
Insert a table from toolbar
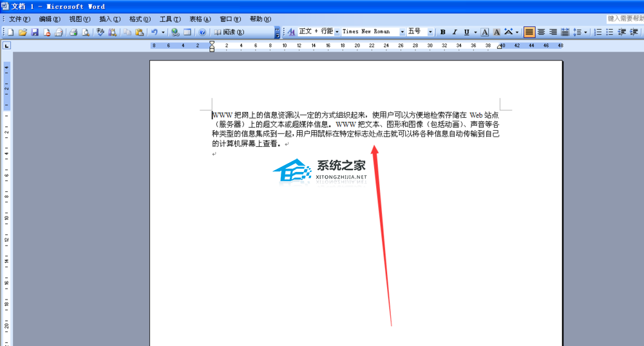(187, 32)
